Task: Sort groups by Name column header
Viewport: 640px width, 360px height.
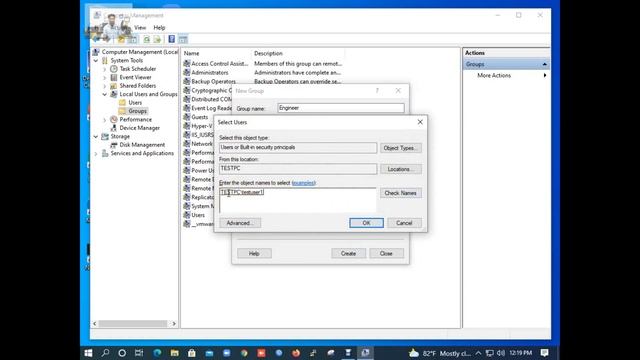Action: (191, 53)
